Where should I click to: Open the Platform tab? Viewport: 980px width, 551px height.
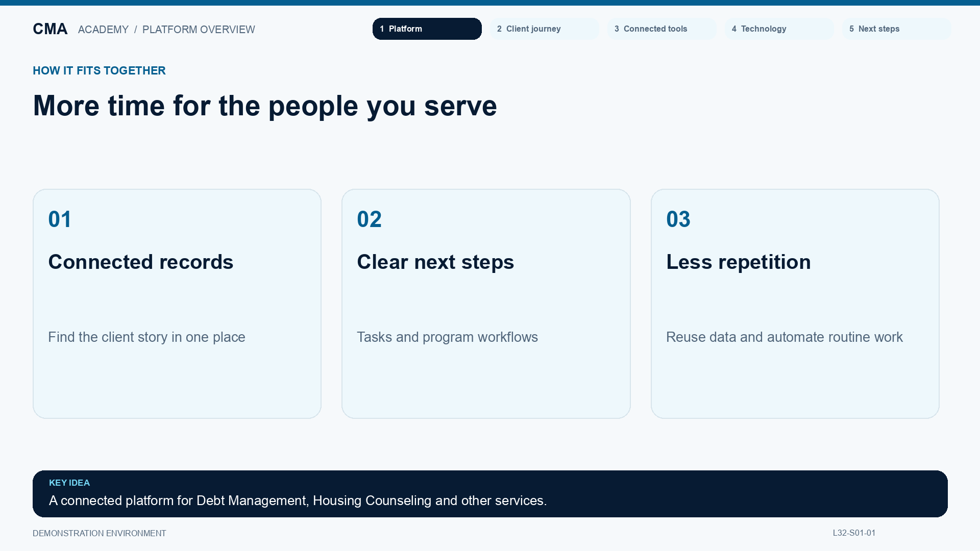click(x=427, y=29)
